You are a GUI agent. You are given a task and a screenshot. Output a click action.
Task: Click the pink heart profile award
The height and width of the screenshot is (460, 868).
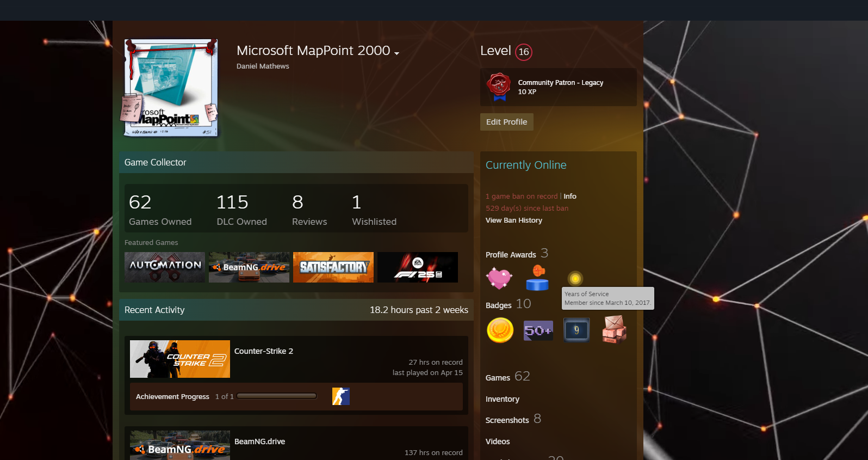click(x=499, y=278)
